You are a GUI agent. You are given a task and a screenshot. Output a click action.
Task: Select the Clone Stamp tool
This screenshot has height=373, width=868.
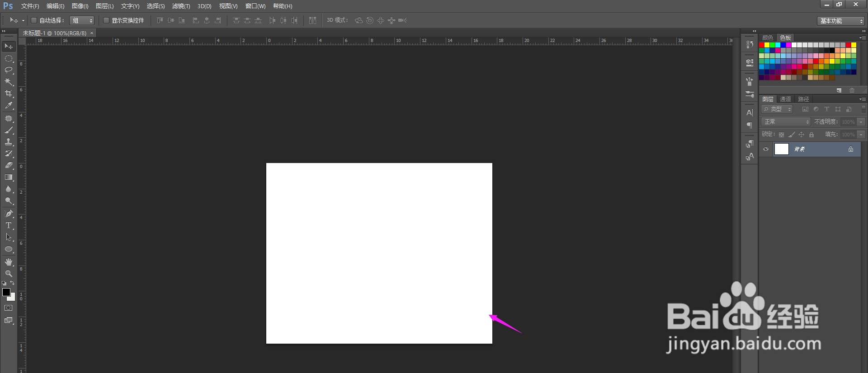coord(9,142)
